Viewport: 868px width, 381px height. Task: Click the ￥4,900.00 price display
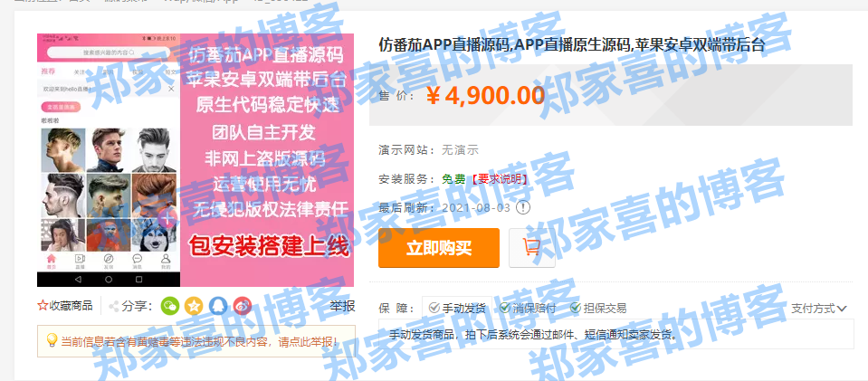pos(485,96)
